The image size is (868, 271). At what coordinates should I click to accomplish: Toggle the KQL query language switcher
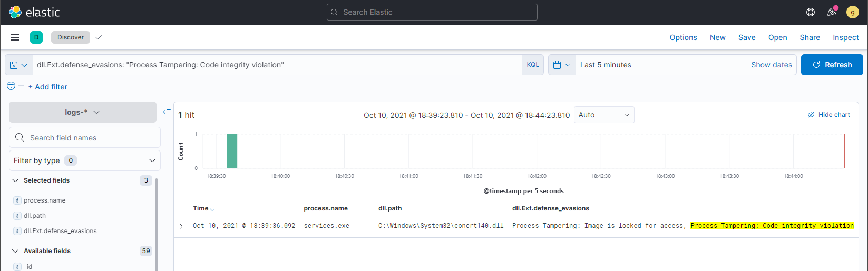(x=533, y=65)
